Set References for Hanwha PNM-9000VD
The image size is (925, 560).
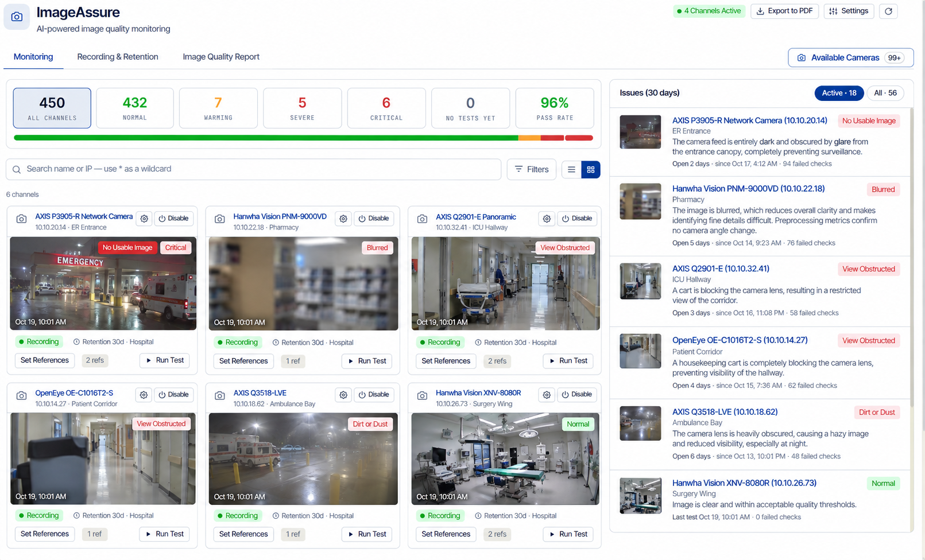[243, 361]
